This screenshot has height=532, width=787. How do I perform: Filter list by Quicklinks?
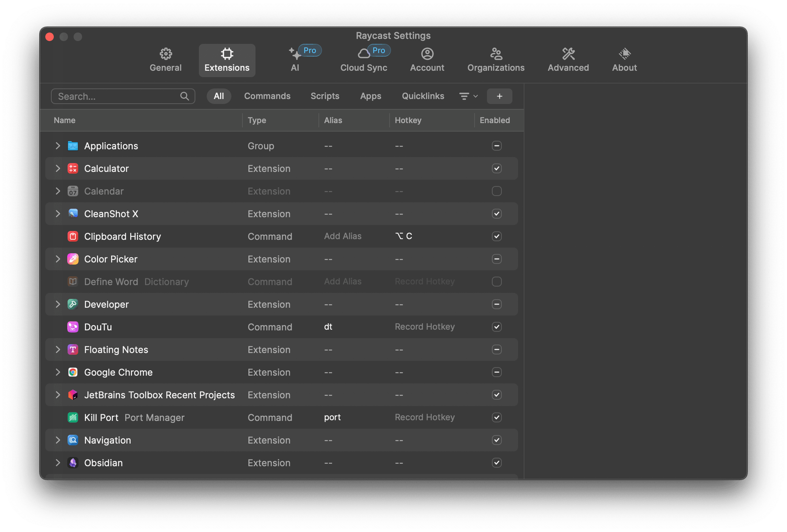pos(423,96)
